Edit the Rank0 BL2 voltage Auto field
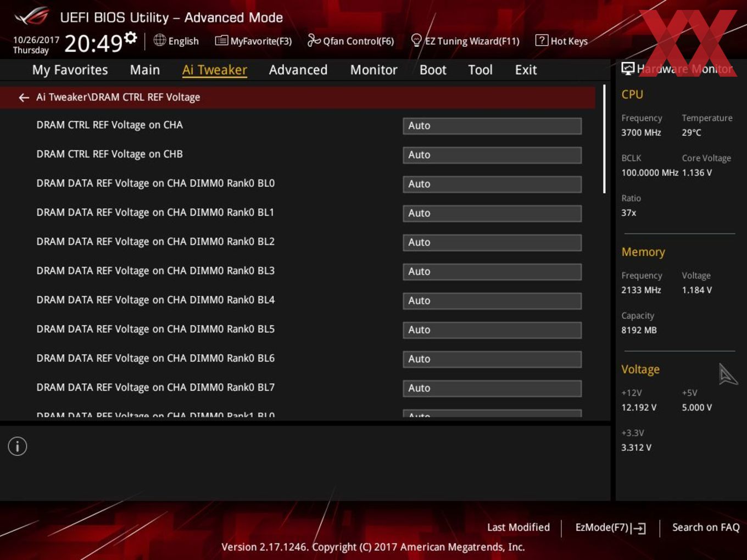 tap(492, 242)
